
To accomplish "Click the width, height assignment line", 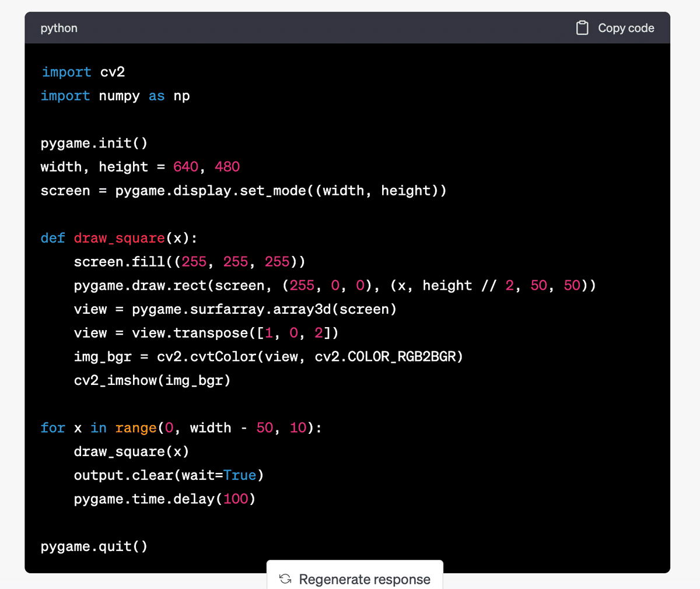I will point(140,166).
